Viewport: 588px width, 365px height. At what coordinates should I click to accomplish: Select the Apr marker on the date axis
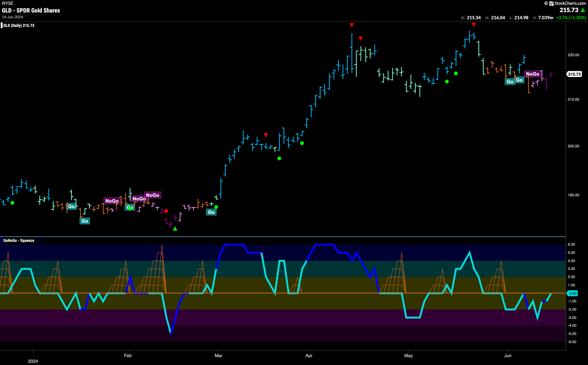(x=309, y=356)
